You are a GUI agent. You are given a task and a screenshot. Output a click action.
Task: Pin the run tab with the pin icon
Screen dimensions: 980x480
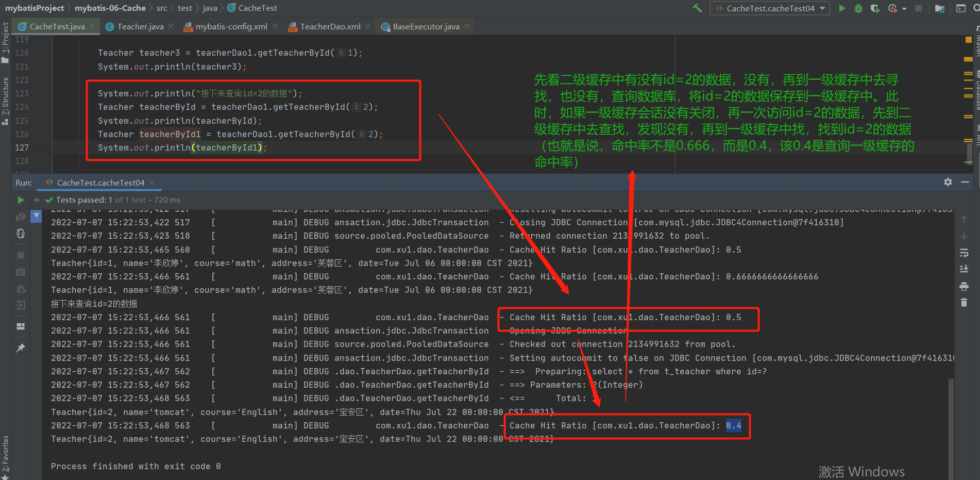tap(21, 348)
